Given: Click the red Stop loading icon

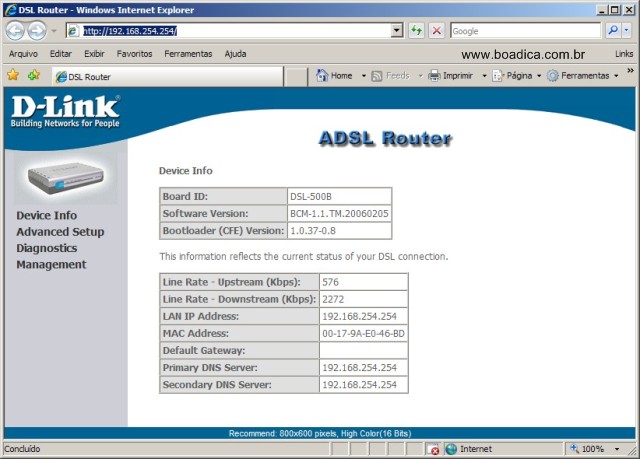Looking at the screenshot, I should click(x=437, y=31).
